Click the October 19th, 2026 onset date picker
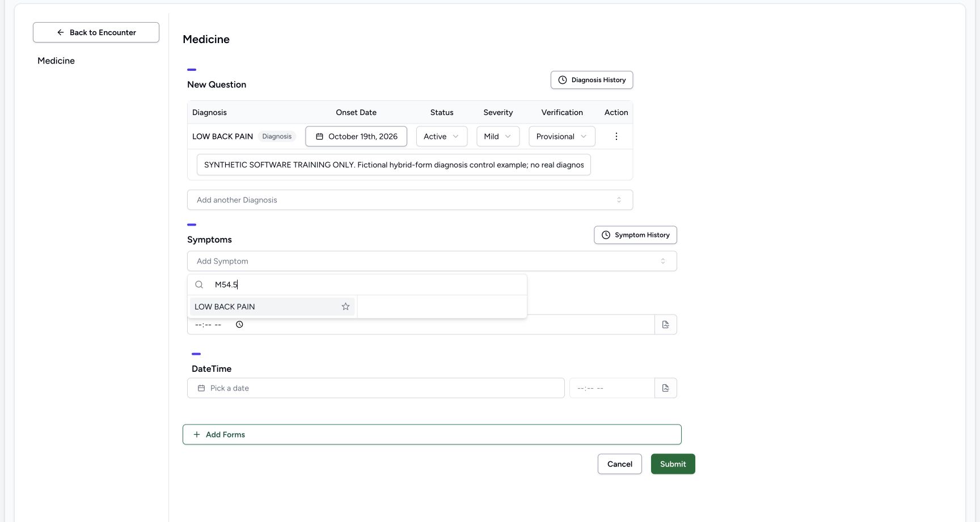 point(356,137)
